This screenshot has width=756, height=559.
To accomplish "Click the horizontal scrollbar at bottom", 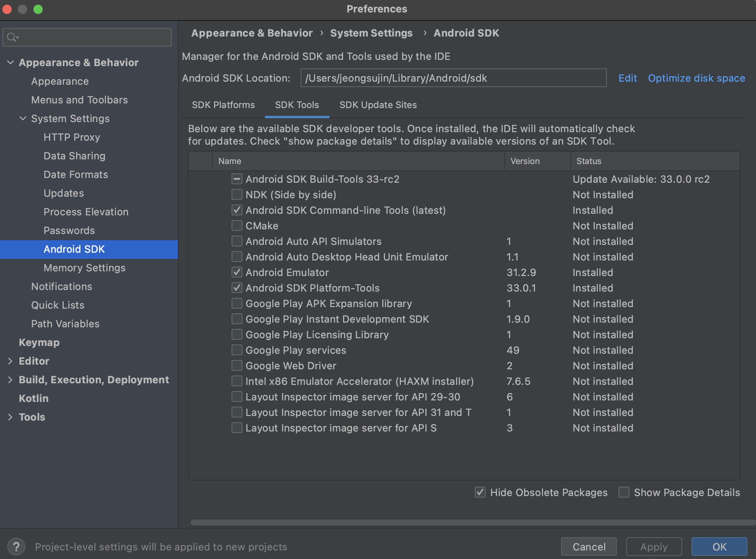I will tap(466, 522).
